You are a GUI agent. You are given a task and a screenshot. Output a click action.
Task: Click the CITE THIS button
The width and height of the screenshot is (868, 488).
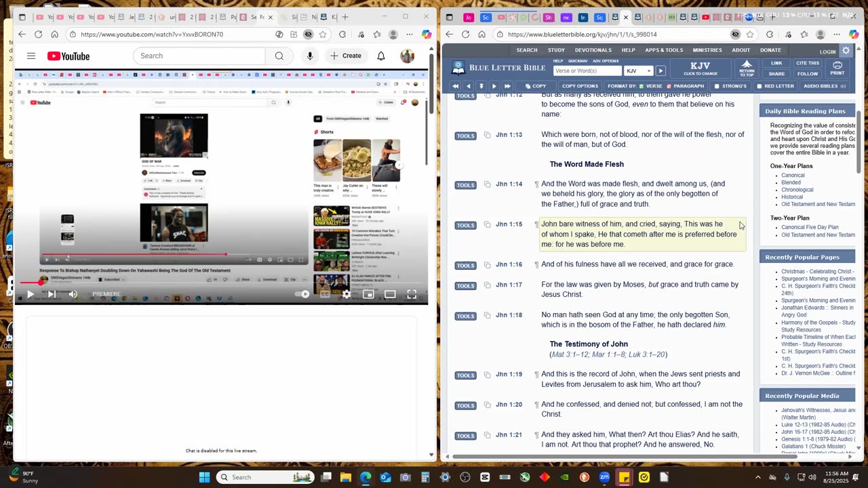808,63
